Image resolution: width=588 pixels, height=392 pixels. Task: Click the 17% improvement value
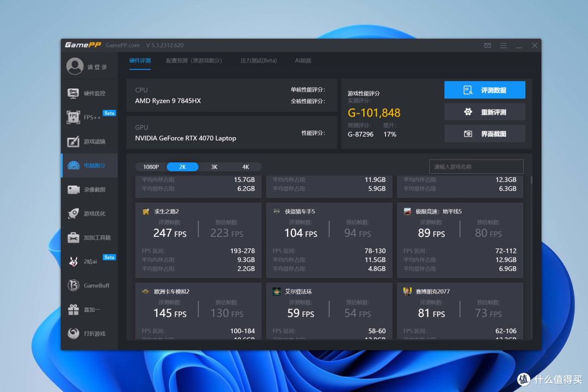(390, 134)
